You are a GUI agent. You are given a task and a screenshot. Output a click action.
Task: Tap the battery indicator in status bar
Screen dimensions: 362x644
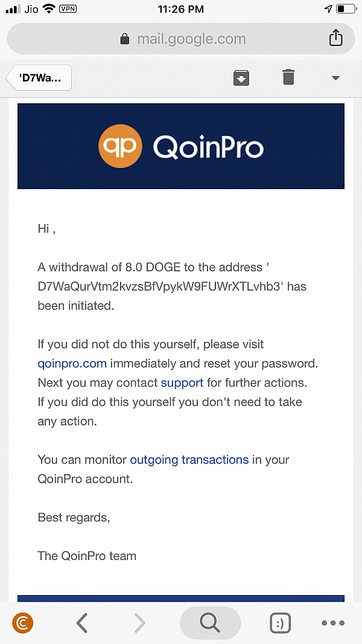coord(345,10)
